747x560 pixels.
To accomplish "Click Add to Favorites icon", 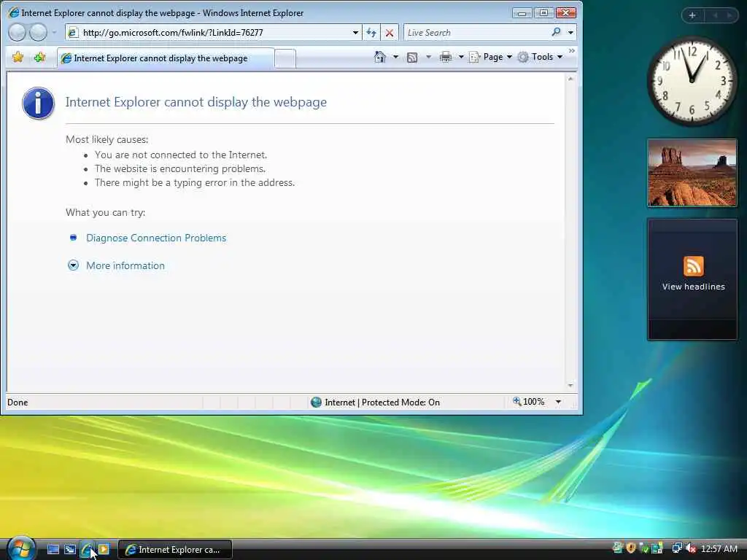I will click(39, 58).
